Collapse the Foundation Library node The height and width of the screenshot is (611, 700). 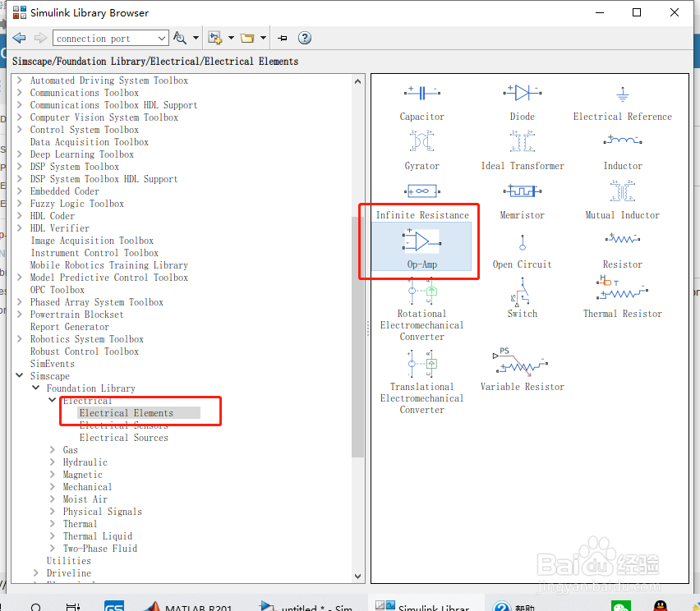tap(35, 388)
